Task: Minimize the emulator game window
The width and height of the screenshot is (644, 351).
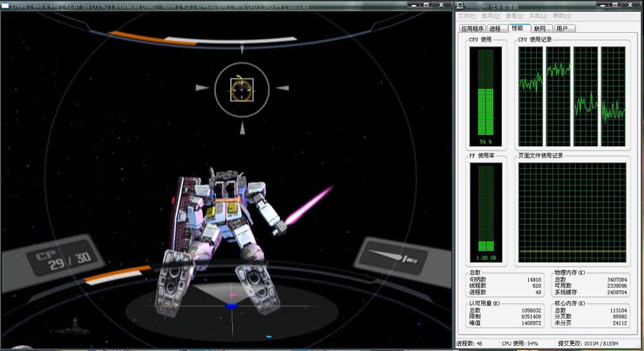Action: coord(413,5)
